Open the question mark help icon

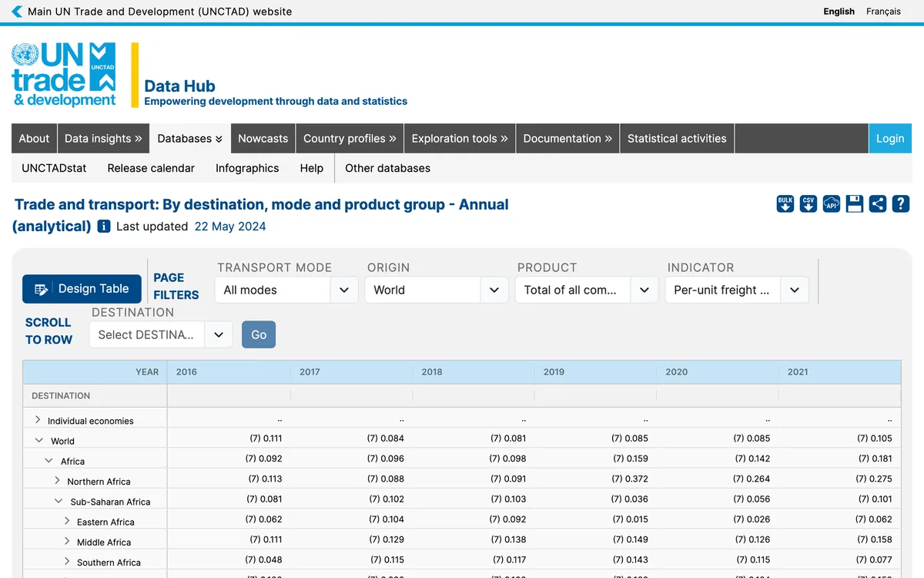coord(900,203)
